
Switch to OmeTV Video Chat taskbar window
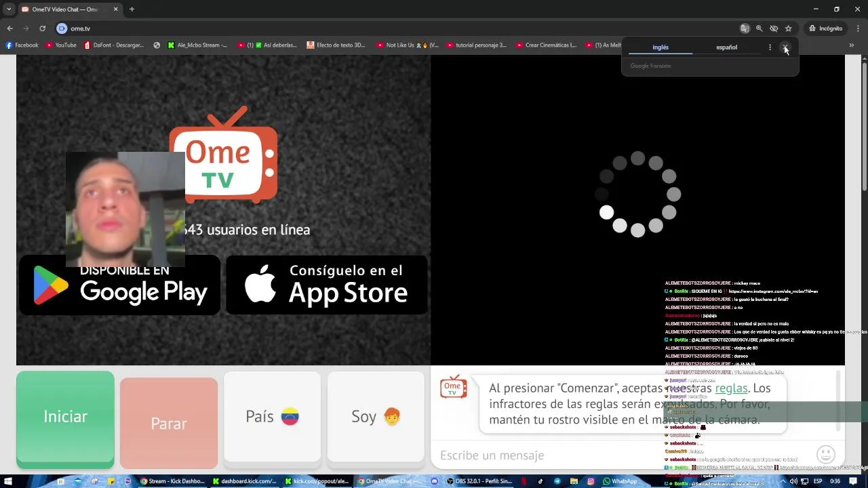(390, 481)
